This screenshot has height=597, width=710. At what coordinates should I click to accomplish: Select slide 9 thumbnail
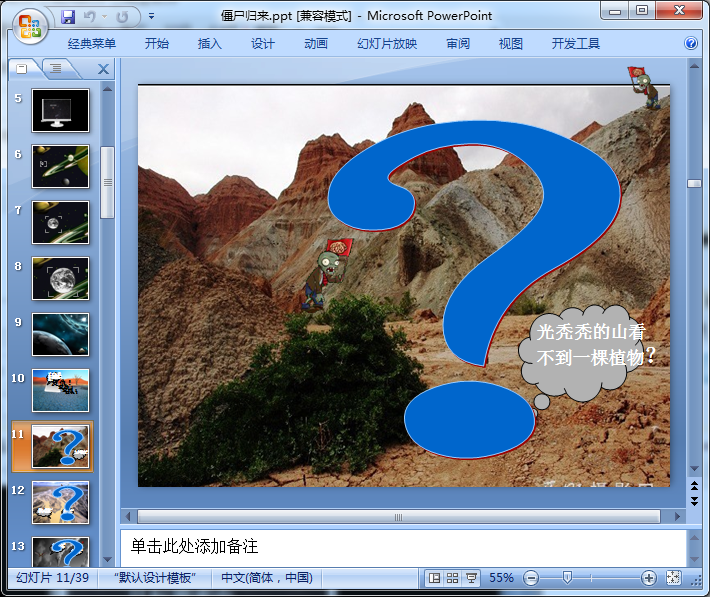click(60, 334)
